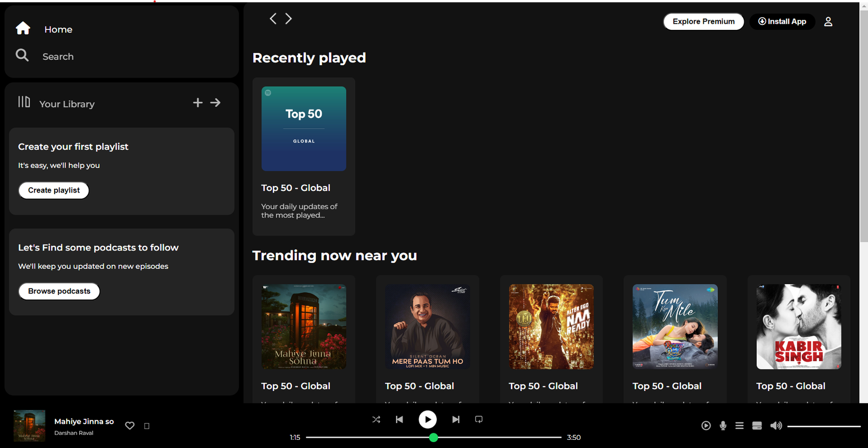Go back using the left chevron
This screenshot has width=868, height=448.
click(x=273, y=19)
